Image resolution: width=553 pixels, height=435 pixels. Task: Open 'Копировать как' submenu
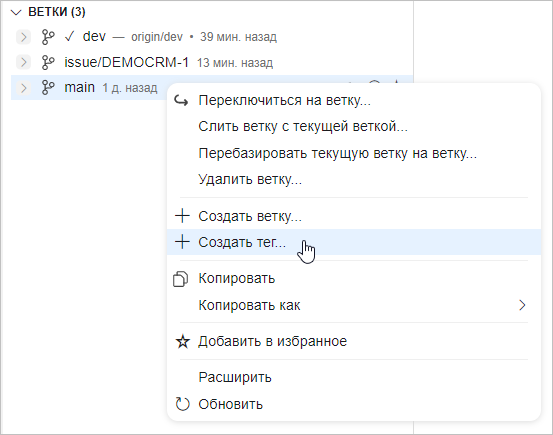354,305
